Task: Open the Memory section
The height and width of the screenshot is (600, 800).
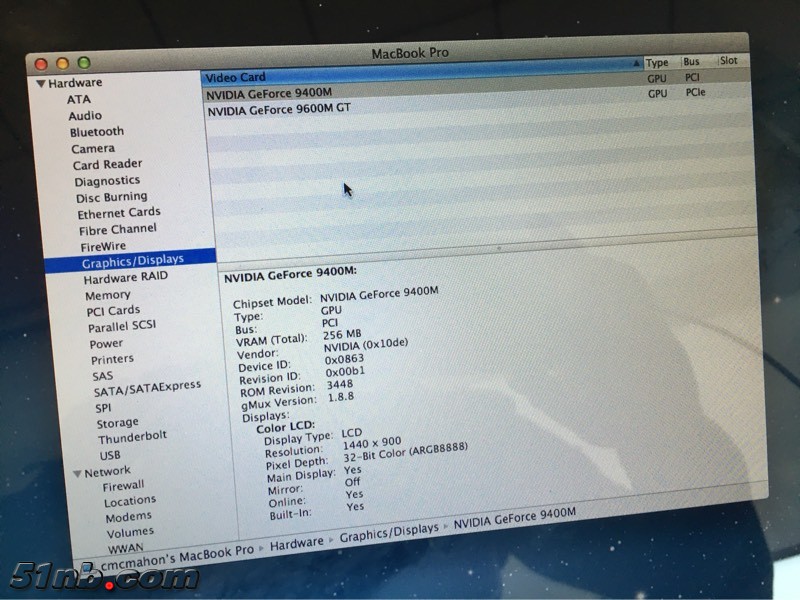Action: coord(108,295)
